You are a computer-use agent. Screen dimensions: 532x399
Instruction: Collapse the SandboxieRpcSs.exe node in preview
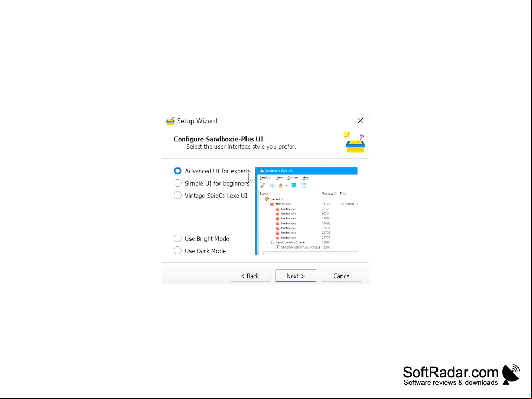pos(267,242)
